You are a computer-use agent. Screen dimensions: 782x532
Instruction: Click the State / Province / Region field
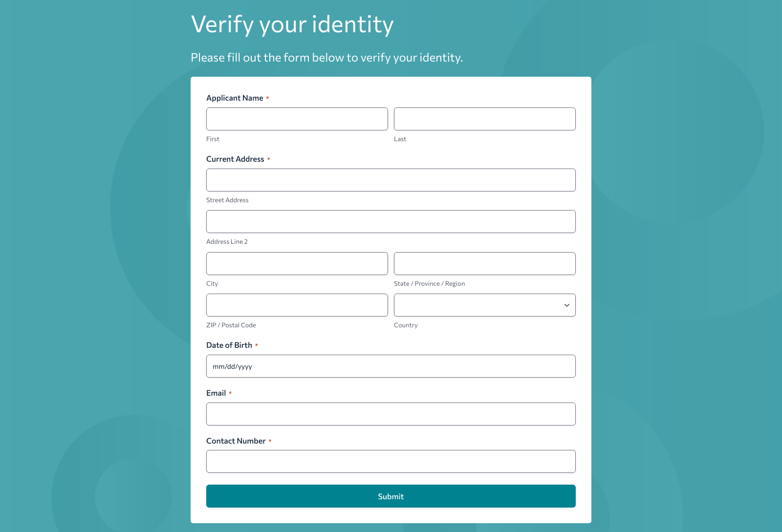[x=484, y=263]
